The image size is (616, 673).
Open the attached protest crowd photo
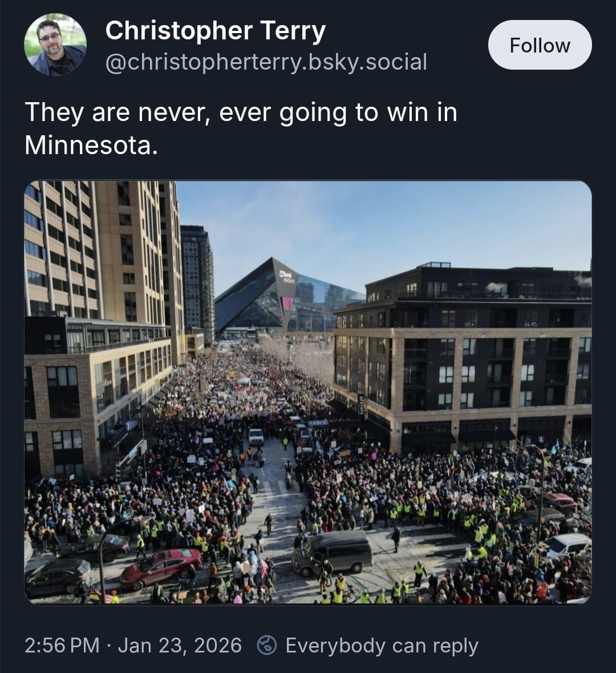[x=308, y=392]
